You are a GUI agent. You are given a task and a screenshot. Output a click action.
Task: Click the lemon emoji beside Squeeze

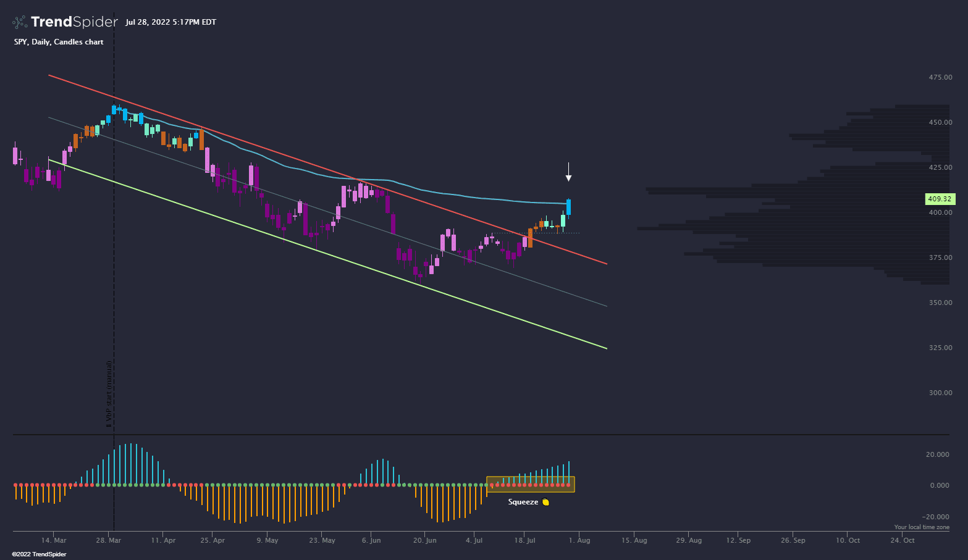(x=545, y=502)
